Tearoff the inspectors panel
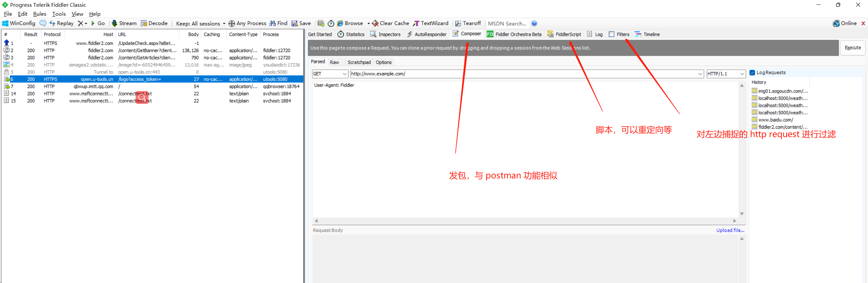Viewport: 868px width, 283px height. pos(468,23)
